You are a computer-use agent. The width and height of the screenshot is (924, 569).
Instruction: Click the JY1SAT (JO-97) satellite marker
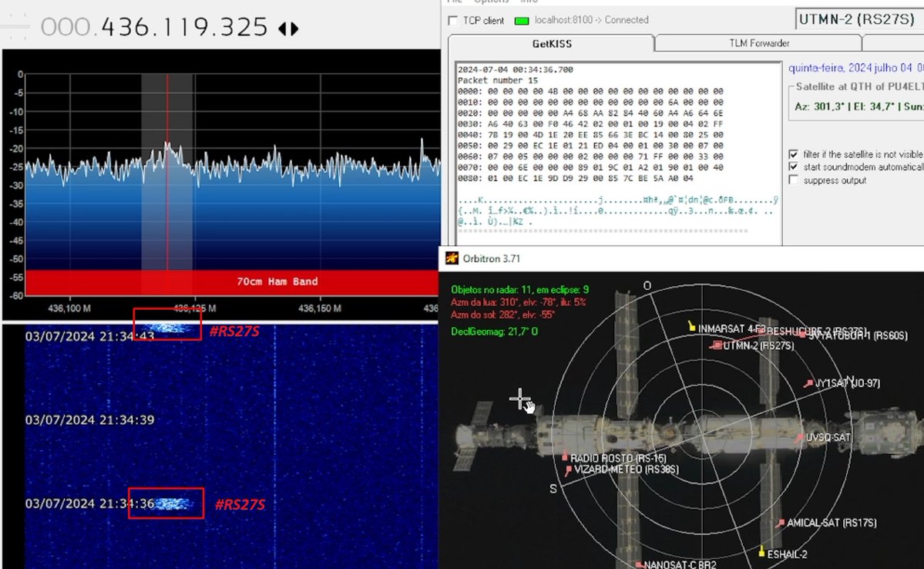coord(808,383)
